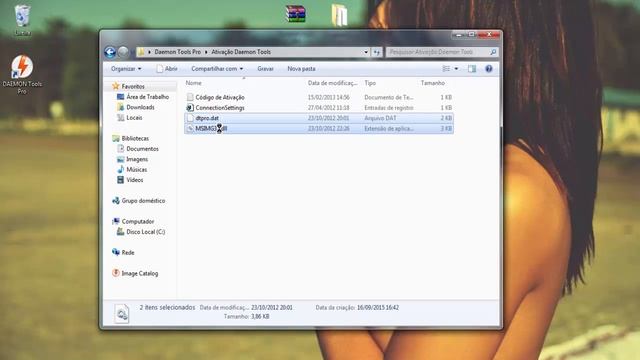Click the 'Extensão de aplica...' type cell
Image resolution: width=640 pixels, height=360 pixels.
[389, 128]
